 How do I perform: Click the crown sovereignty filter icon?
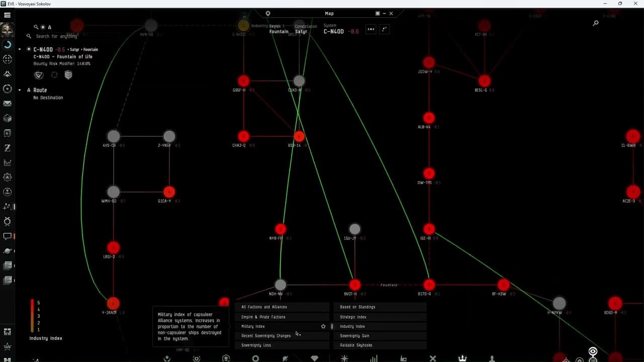tap(462, 358)
